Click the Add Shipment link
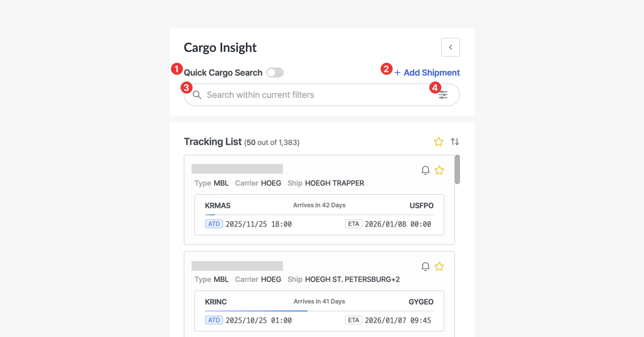Viewport: 644px width, 337px height. (x=431, y=73)
